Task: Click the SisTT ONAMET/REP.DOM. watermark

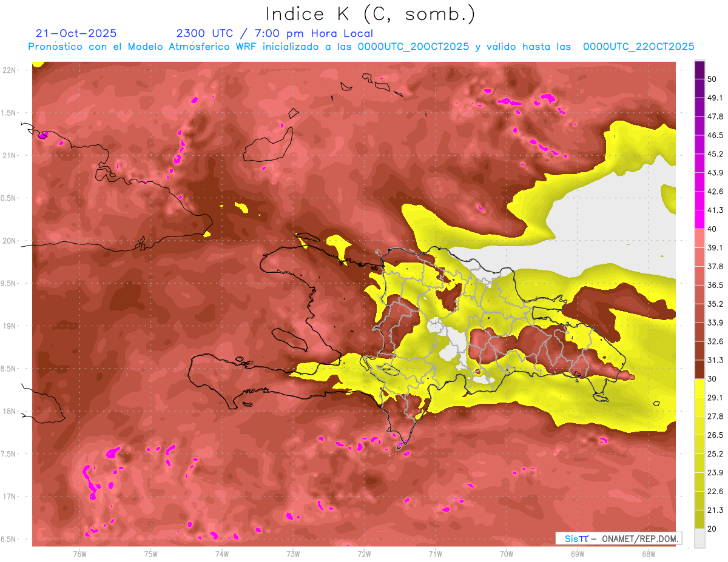Action: pyautogui.click(x=618, y=538)
